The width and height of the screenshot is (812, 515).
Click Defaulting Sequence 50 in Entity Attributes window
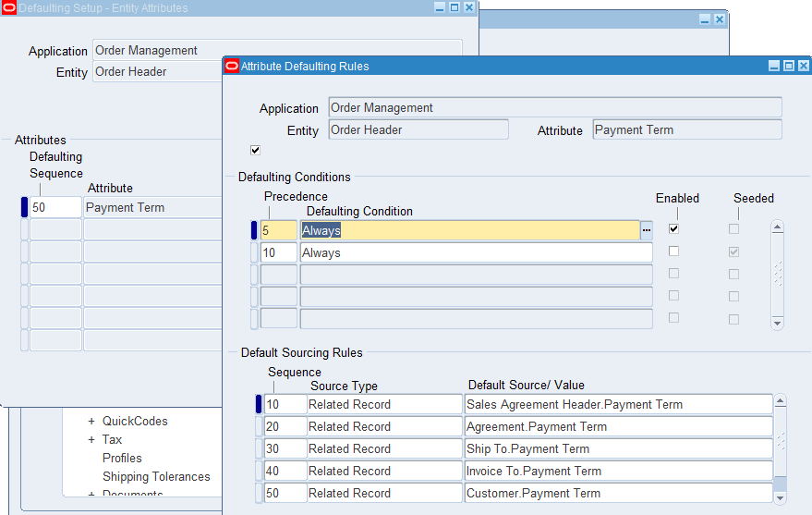[x=56, y=207]
